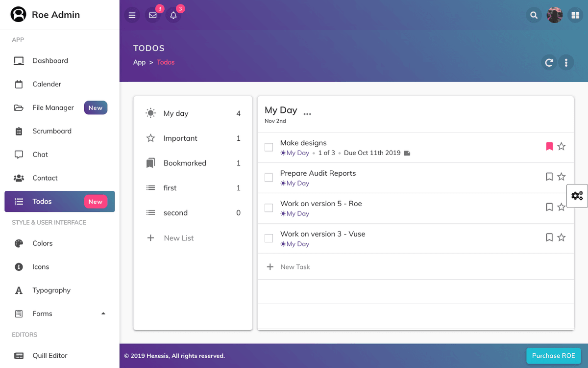Viewport: 588px width, 368px height.
Task: Click the Purchase ROE button
Action: click(x=553, y=356)
